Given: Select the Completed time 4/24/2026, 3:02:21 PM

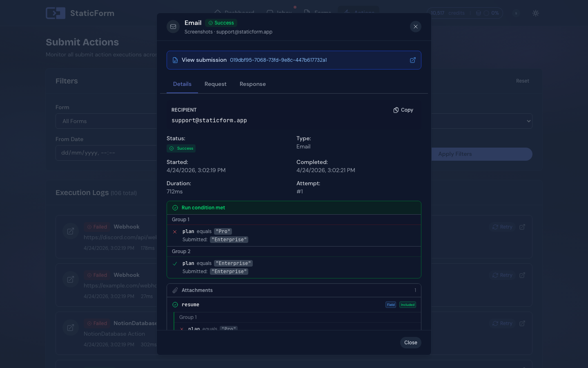Looking at the screenshot, I should (326, 170).
